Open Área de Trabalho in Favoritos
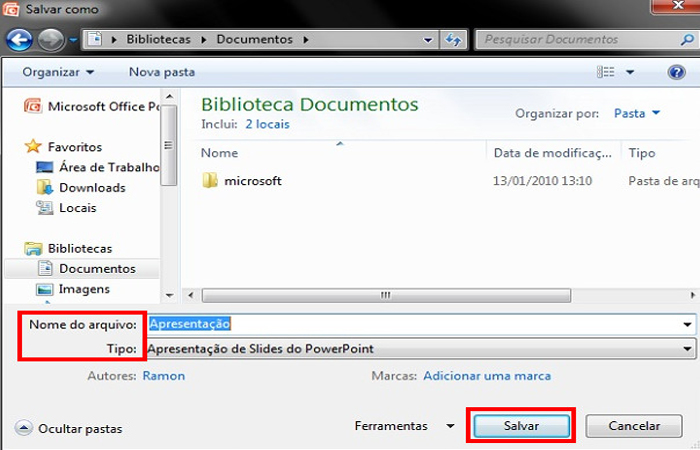The image size is (700, 450). click(97, 167)
